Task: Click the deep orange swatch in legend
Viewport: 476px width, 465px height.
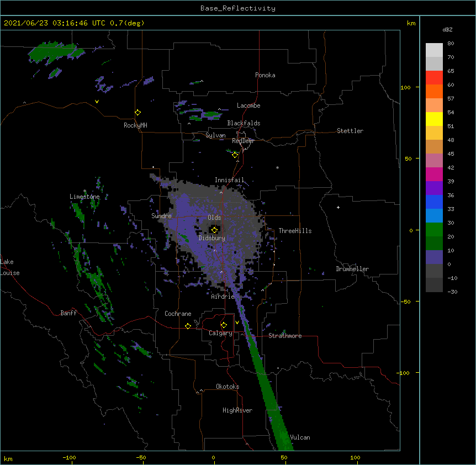Action: coord(434,91)
